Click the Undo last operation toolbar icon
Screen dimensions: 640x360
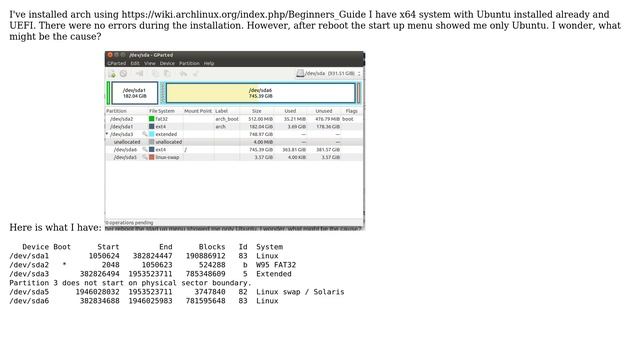coord(183,73)
